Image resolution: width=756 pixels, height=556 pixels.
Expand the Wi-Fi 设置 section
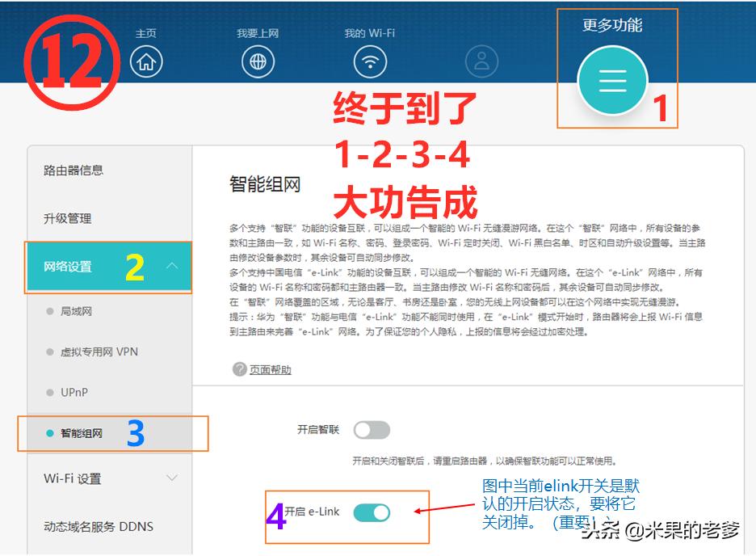171,478
